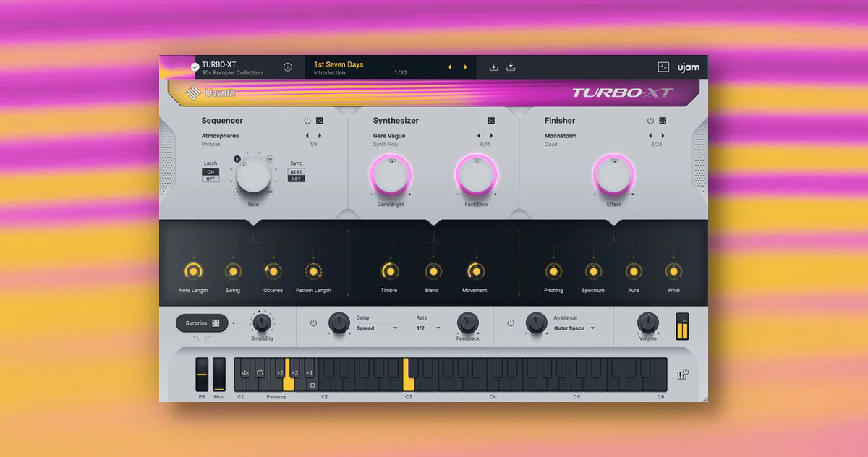Open the Delay Spread dropdown
The width and height of the screenshot is (868, 457).
[377, 328]
